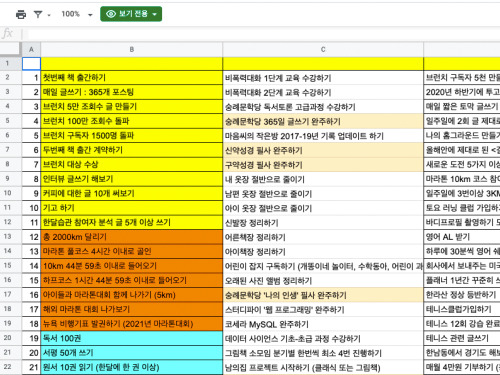
Task: Click cell '숭례문학당 365일 글쓰기 완주하기'
Action: (323, 121)
